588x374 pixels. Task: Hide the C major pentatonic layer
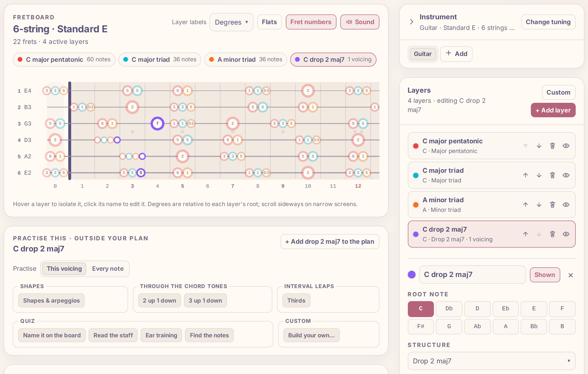pos(566,146)
